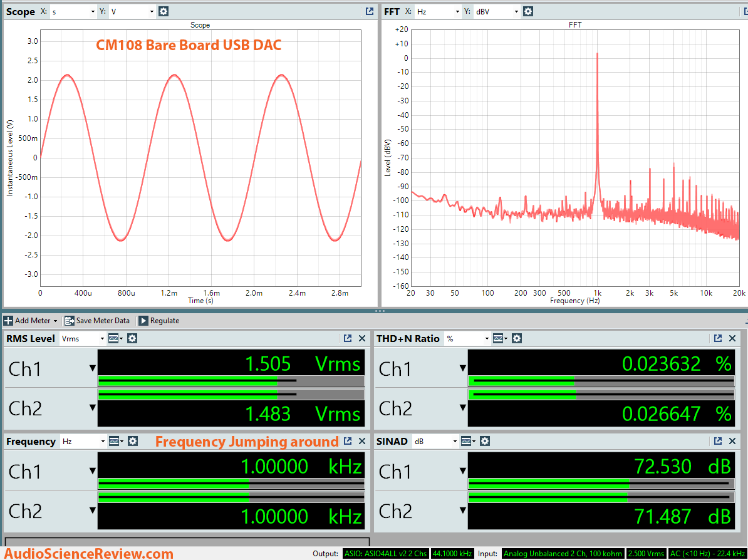Expand THD+N Ratio Ch2 arrow
This screenshot has width=748, height=560.
click(463, 408)
